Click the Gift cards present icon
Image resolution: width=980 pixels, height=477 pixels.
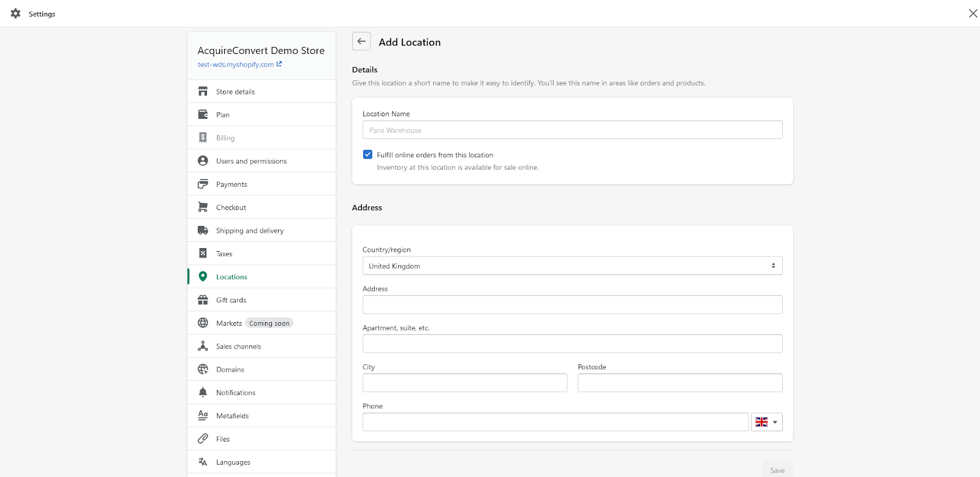click(x=203, y=300)
